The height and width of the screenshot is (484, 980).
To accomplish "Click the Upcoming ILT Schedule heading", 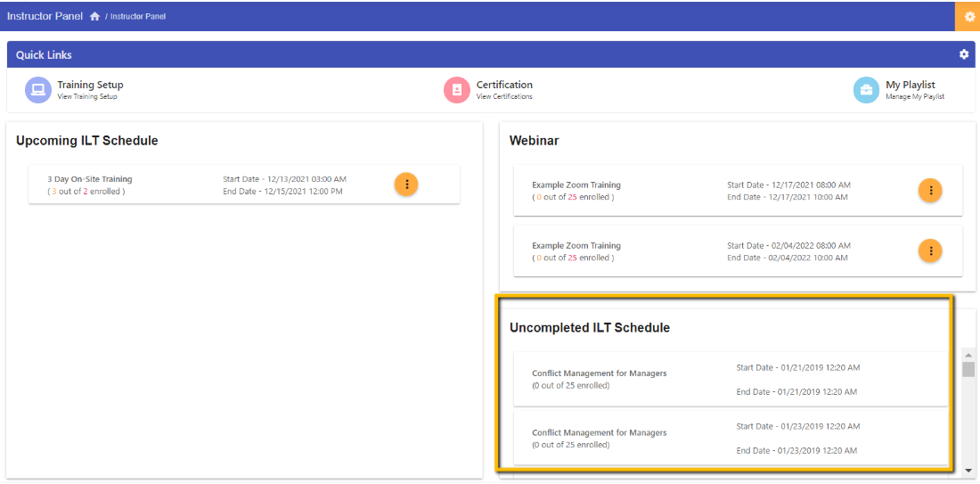I will [87, 141].
